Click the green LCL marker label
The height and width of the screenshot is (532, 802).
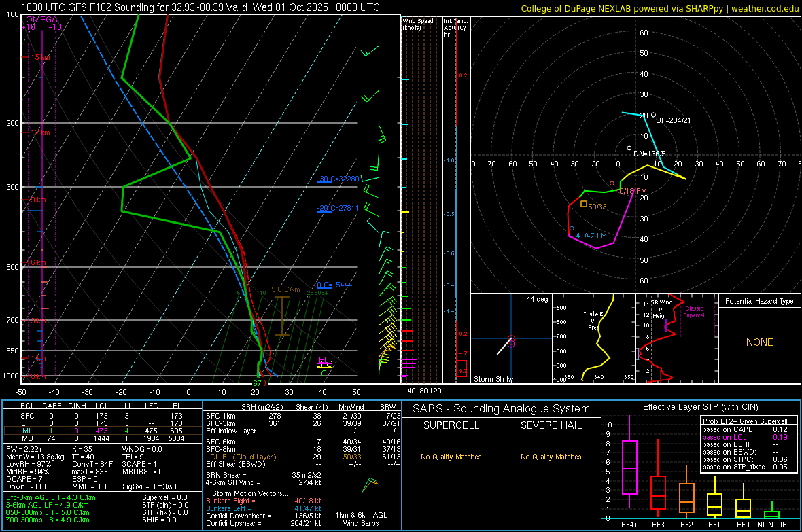point(324,374)
